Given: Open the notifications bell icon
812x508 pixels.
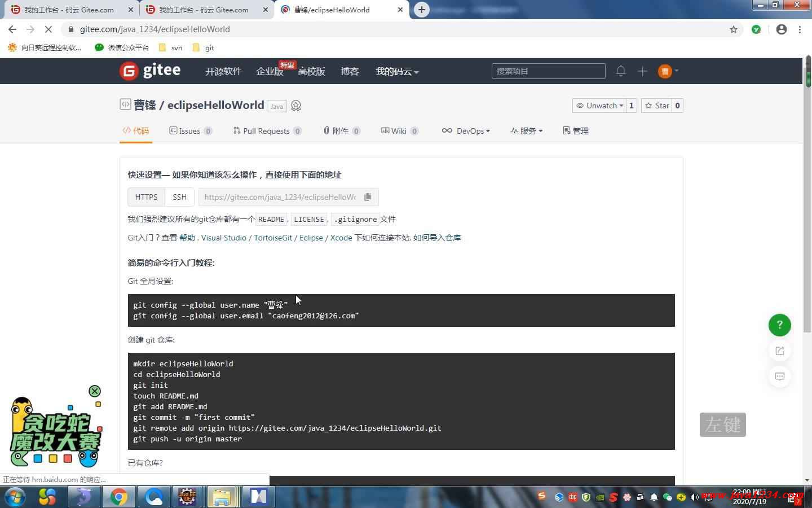Looking at the screenshot, I should [621, 71].
